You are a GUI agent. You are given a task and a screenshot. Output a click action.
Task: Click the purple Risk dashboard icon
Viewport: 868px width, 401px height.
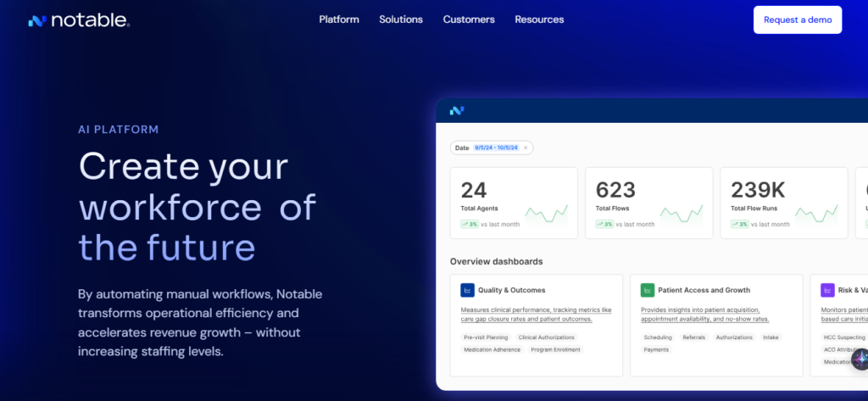[x=827, y=290]
